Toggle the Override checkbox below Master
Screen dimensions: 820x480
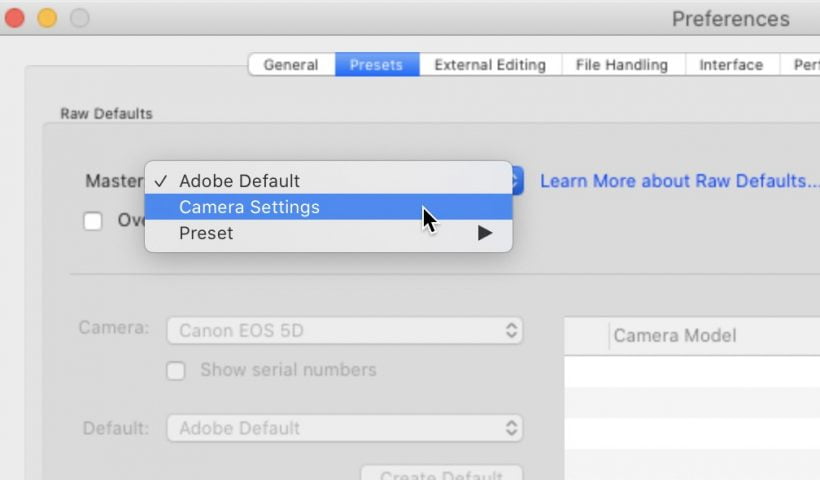93,221
